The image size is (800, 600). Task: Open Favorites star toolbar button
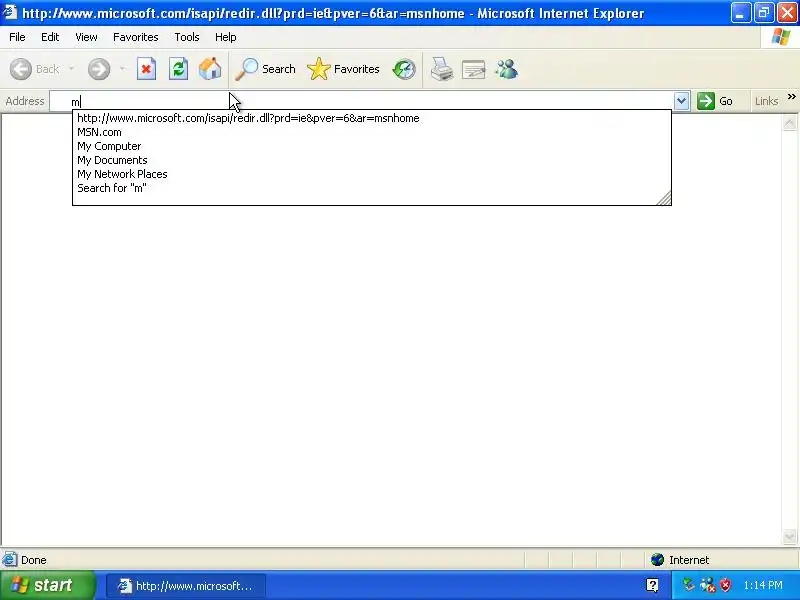point(343,69)
